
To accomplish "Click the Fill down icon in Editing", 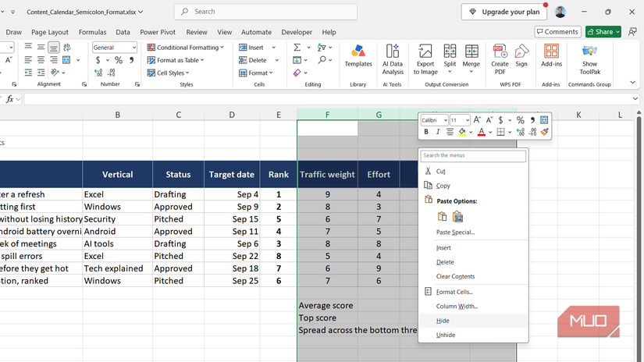I will (297, 60).
